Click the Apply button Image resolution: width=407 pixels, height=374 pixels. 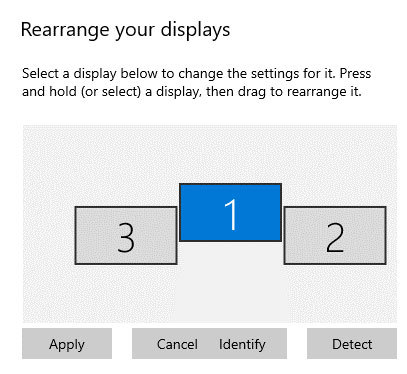67,344
